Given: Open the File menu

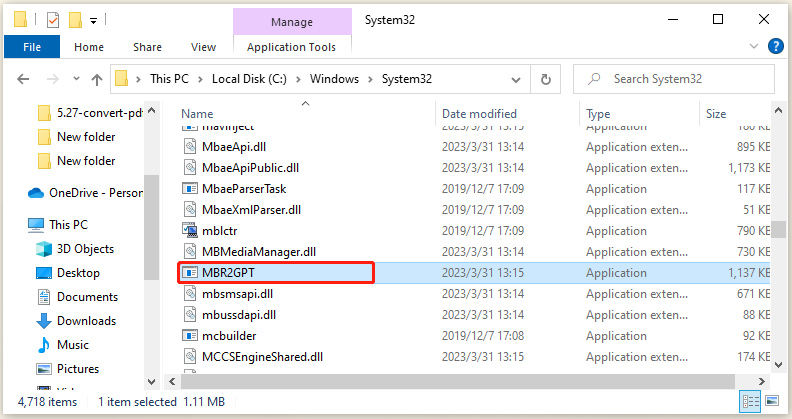Looking at the screenshot, I should tap(32, 47).
